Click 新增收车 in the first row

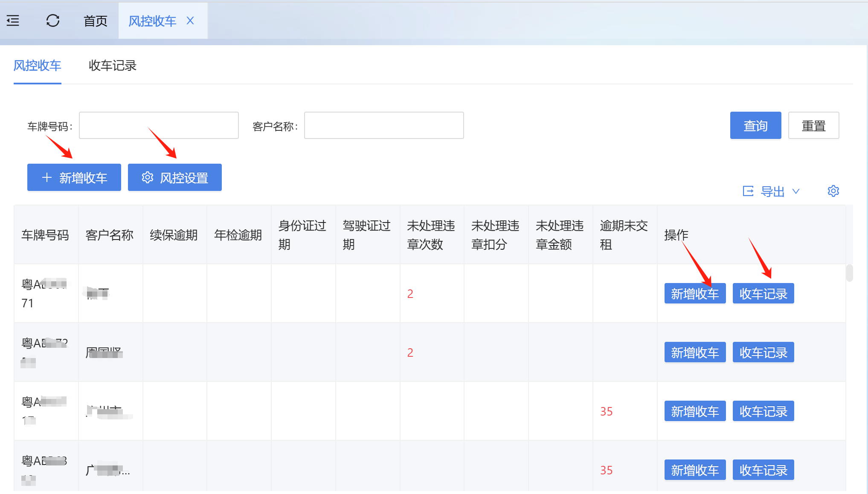coord(695,294)
